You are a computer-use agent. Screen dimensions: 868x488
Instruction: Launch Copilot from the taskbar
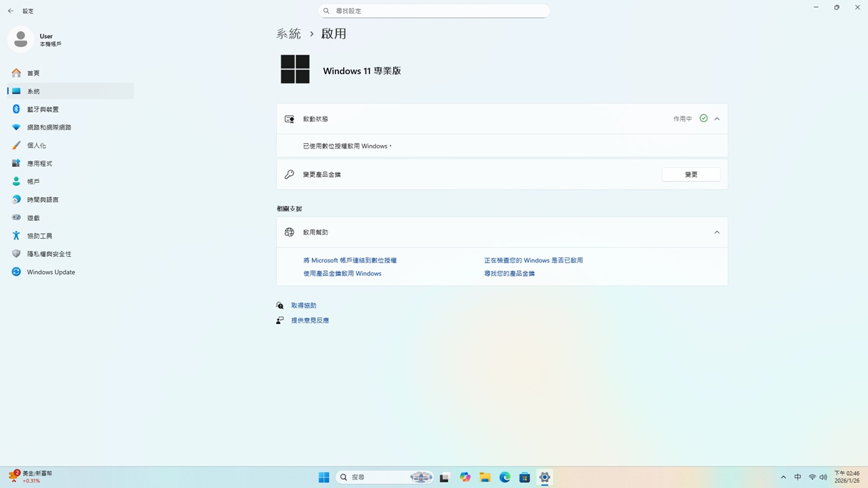coord(465,477)
